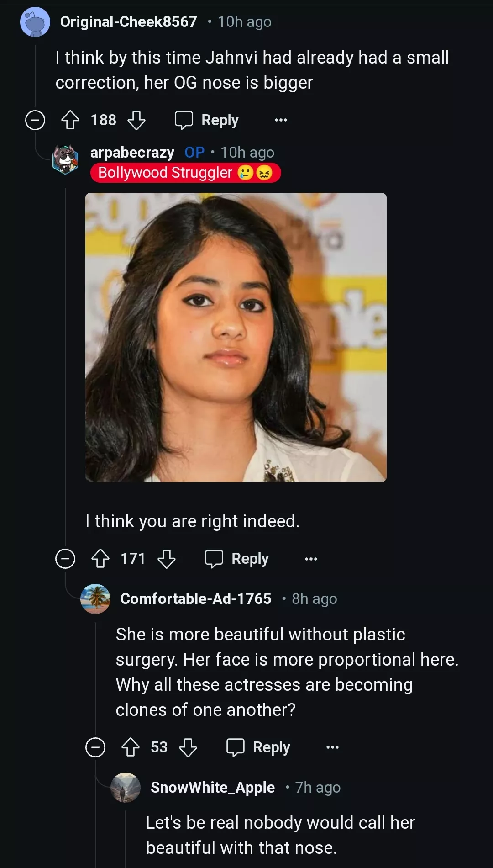Reply to Comfortable-Ad-1765's comment

tap(258, 747)
